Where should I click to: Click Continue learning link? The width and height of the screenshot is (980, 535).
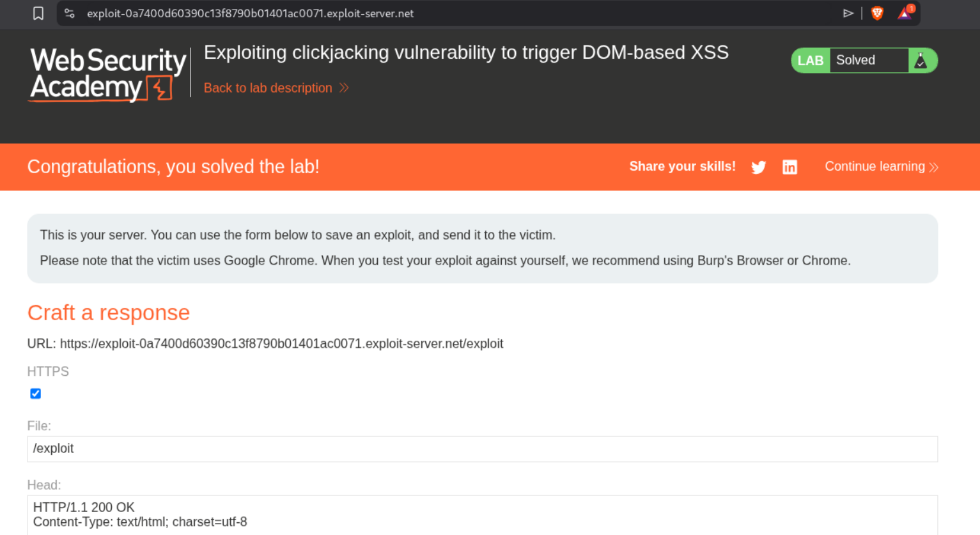(x=874, y=167)
